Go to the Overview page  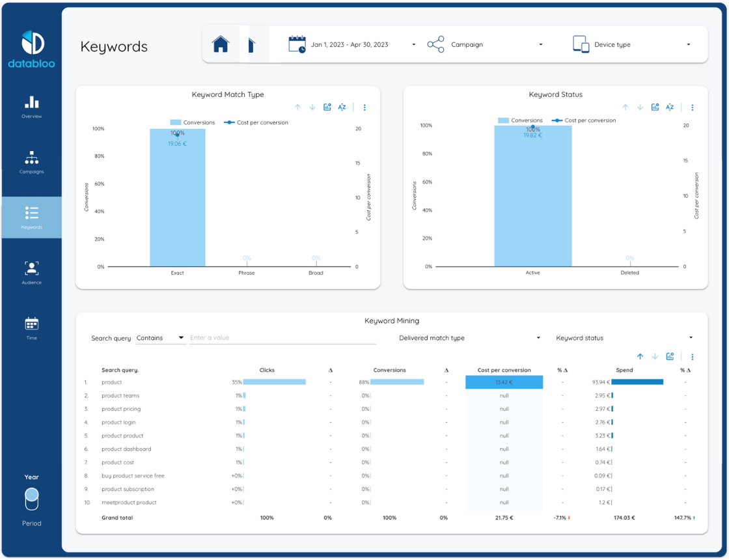point(31,107)
